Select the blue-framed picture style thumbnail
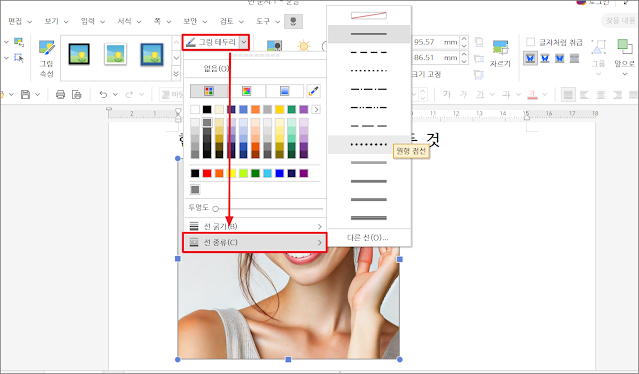This screenshot has width=639, height=374. coord(152,54)
